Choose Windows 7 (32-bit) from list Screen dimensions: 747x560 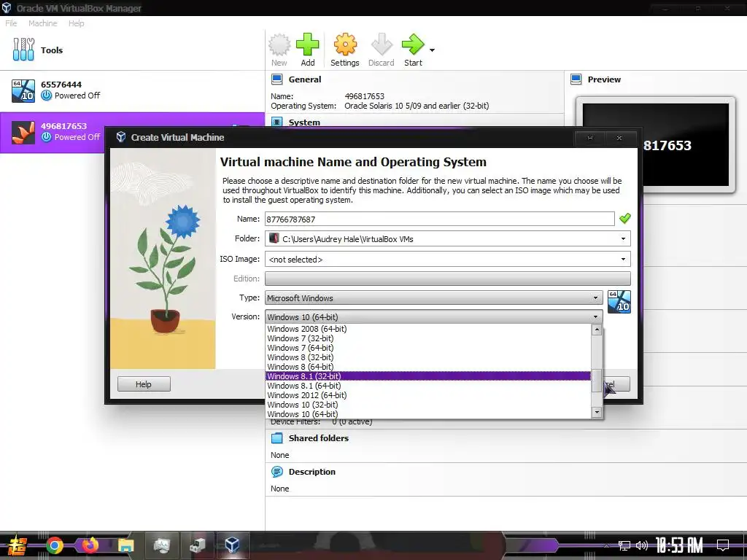point(427,338)
